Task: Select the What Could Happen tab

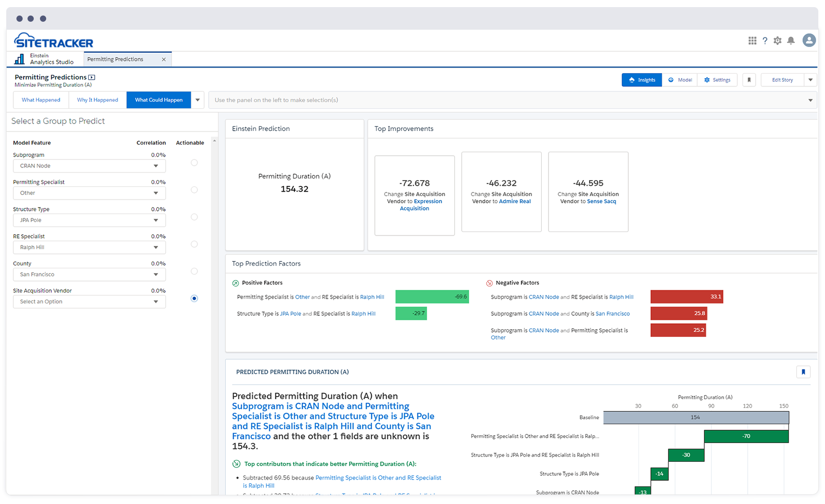Action: 159,100
